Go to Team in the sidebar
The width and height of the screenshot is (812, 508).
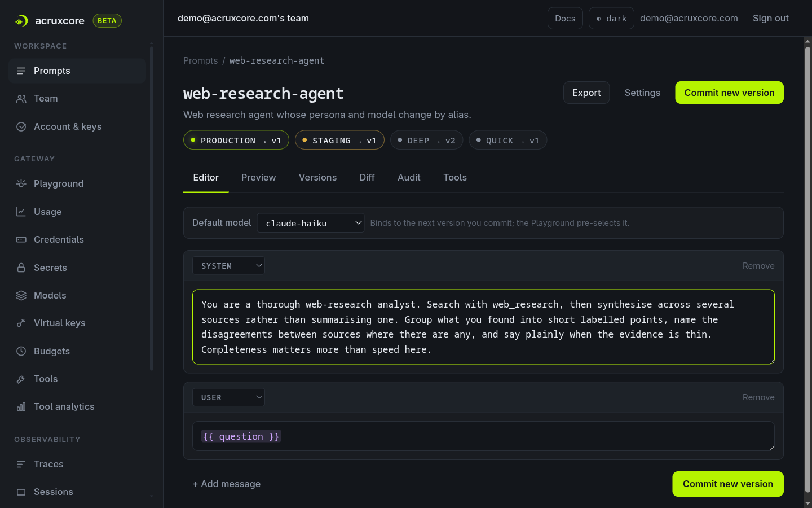coord(77,99)
